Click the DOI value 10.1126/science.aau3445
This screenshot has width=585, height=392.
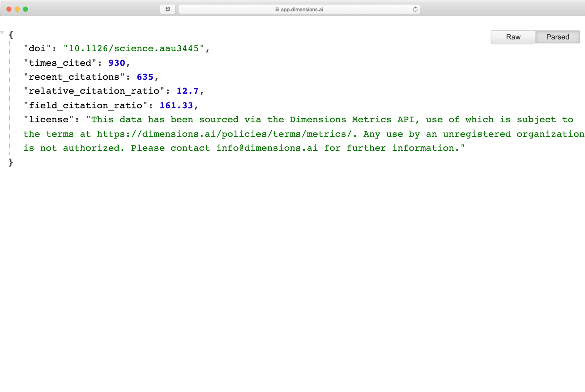click(x=134, y=48)
